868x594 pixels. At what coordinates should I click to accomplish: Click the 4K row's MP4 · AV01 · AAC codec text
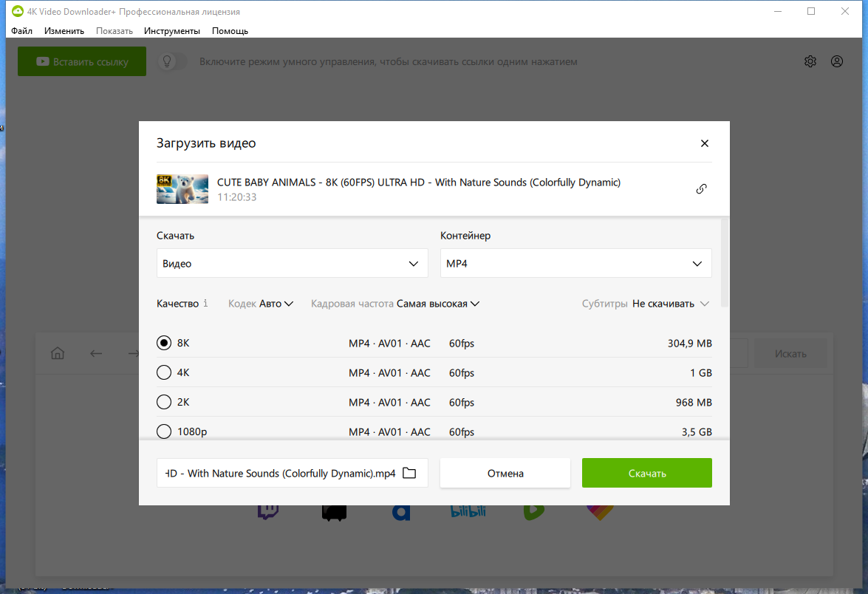[x=389, y=373]
